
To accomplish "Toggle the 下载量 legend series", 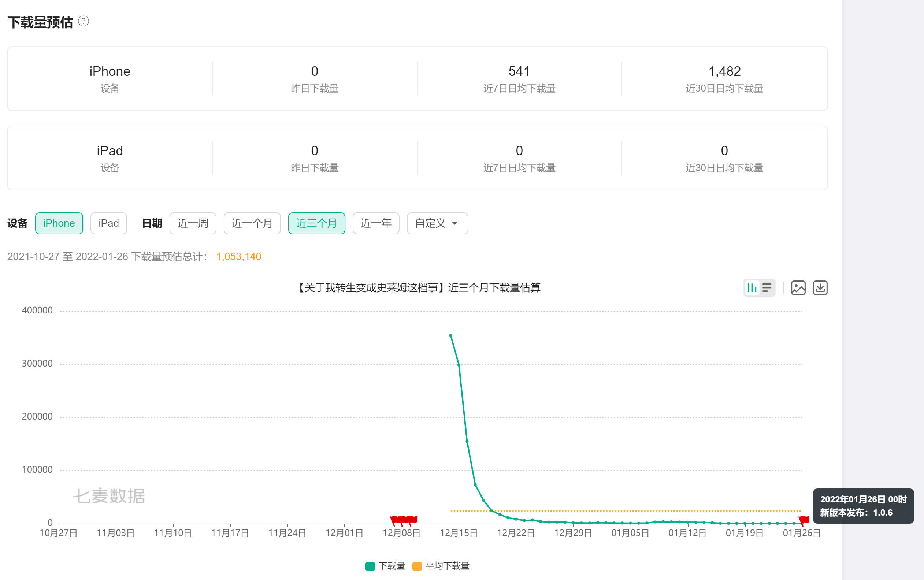I will coord(385,566).
